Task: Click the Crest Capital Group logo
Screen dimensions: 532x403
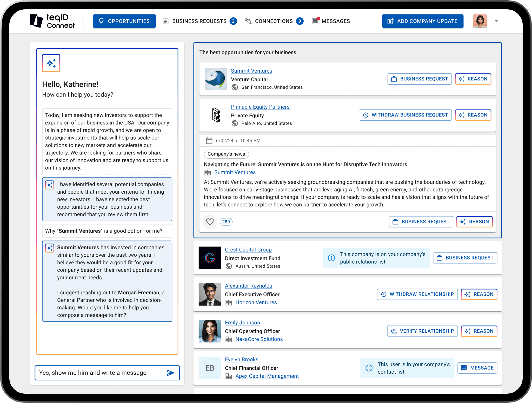Action: coord(210,258)
